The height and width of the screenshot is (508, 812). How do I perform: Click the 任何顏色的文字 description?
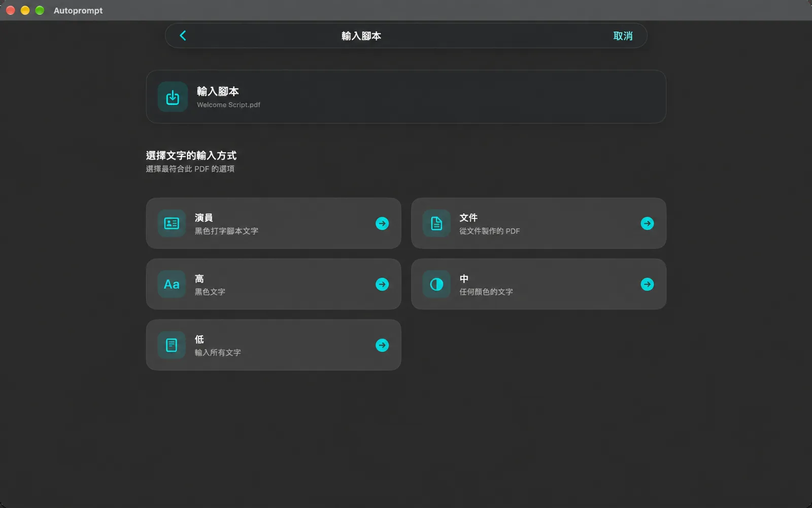coord(486,292)
